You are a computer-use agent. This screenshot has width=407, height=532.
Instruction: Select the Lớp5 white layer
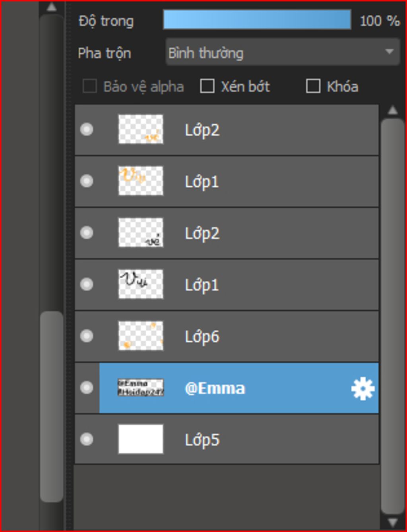227,439
